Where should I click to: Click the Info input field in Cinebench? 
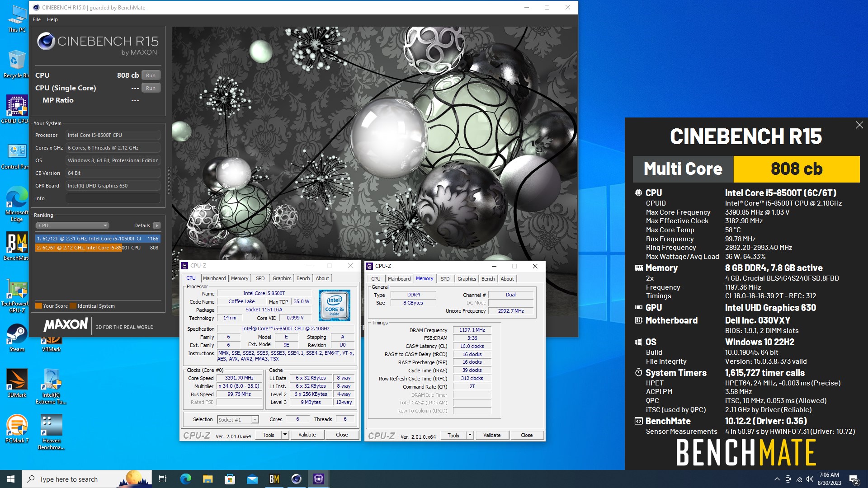(113, 198)
